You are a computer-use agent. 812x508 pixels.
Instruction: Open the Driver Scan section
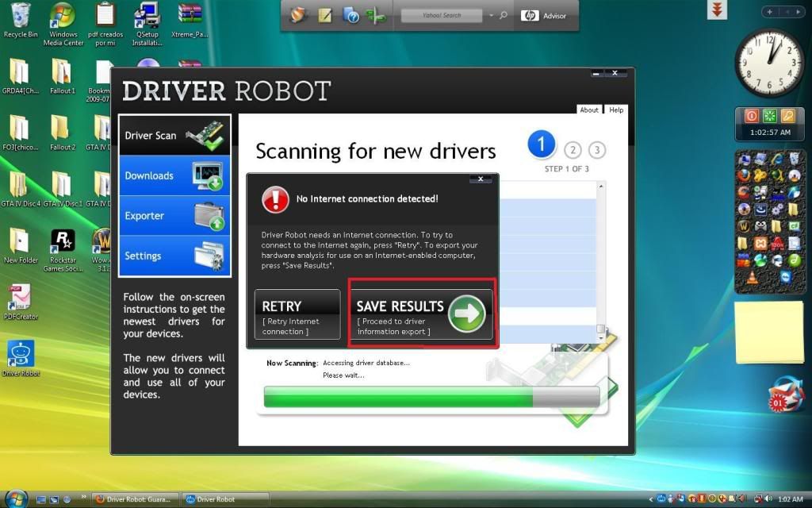coord(175,135)
